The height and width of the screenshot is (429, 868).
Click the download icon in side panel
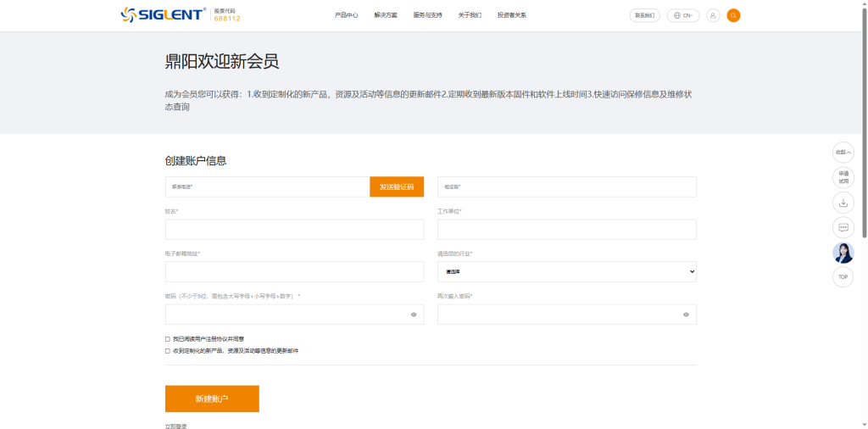(x=843, y=203)
